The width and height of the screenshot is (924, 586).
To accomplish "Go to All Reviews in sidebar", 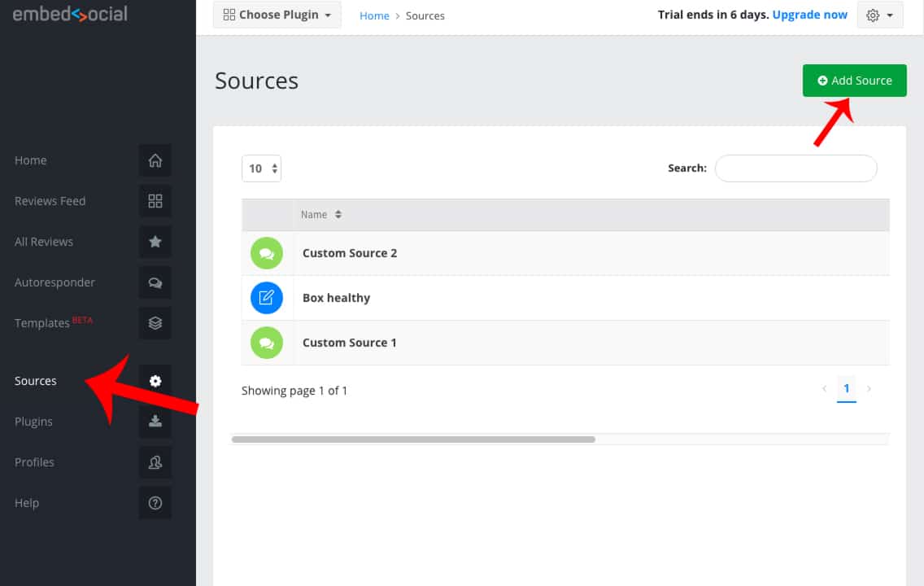I will click(x=44, y=242).
